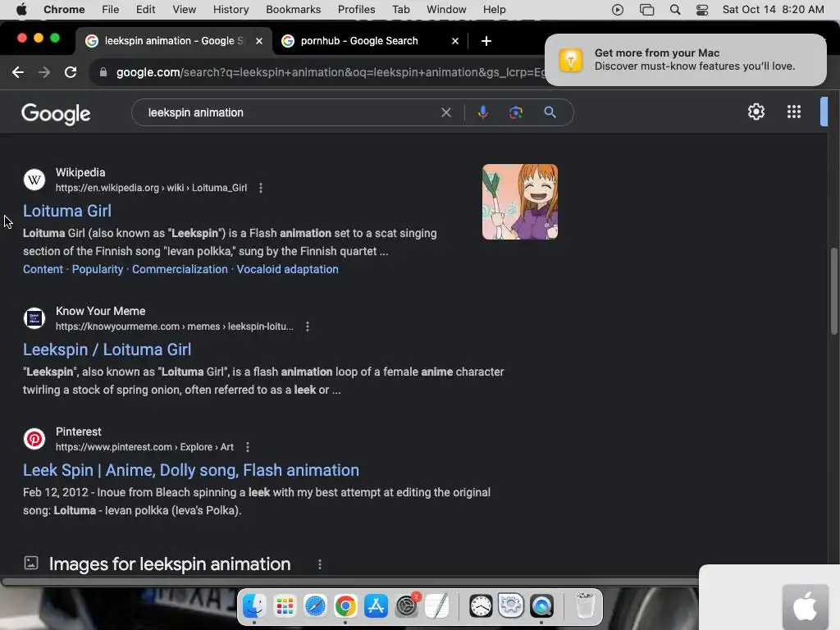The height and width of the screenshot is (630, 840).
Task: Open Google quick settings gear
Action: point(756,112)
